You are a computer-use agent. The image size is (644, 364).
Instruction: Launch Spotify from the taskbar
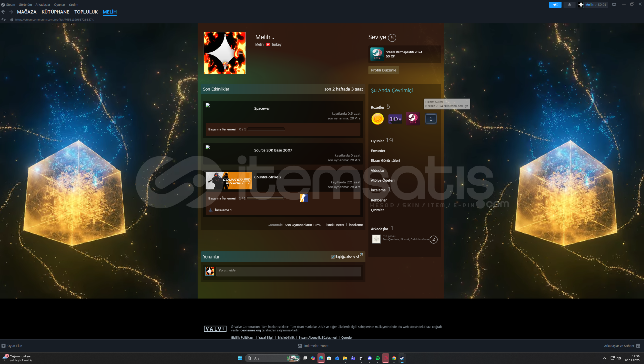[x=378, y=358]
